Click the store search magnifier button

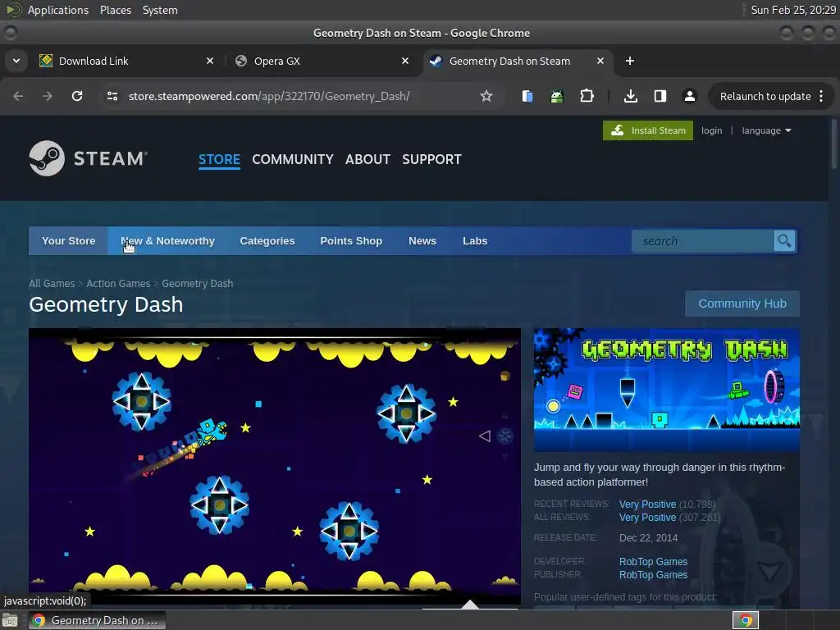[x=784, y=241]
